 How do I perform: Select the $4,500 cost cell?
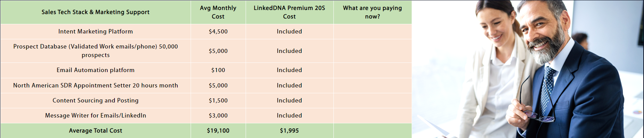tap(218, 31)
